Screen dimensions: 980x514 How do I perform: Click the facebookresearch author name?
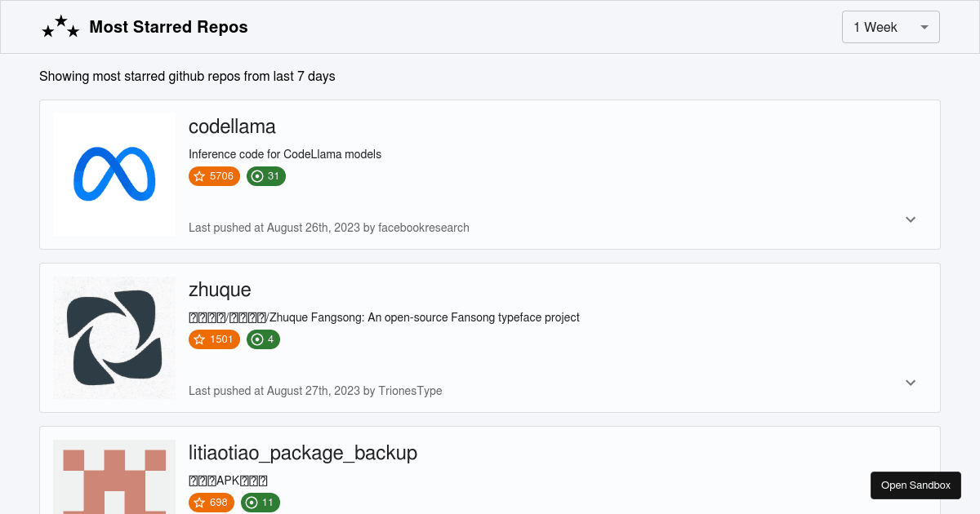(424, 228)
